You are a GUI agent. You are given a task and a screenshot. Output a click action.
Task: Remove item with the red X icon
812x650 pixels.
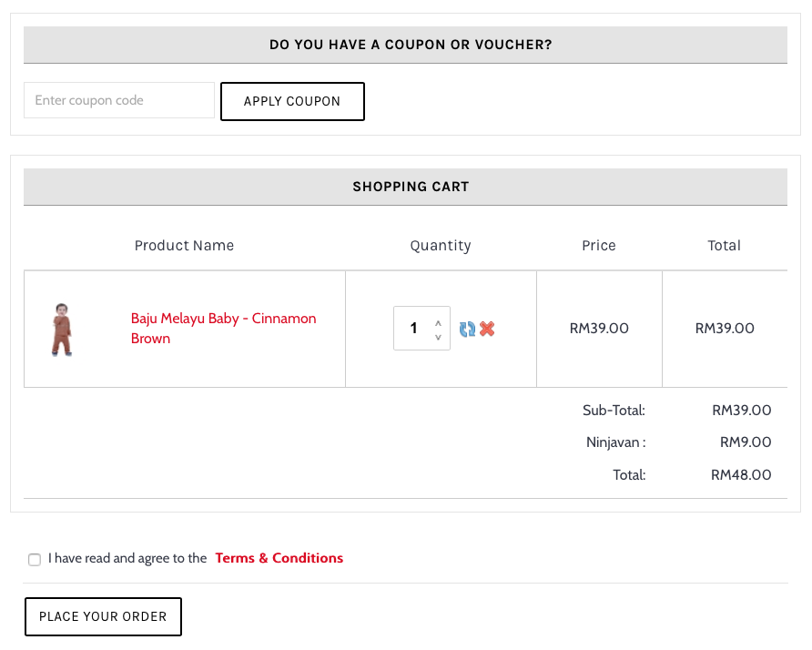pos(487,329)
